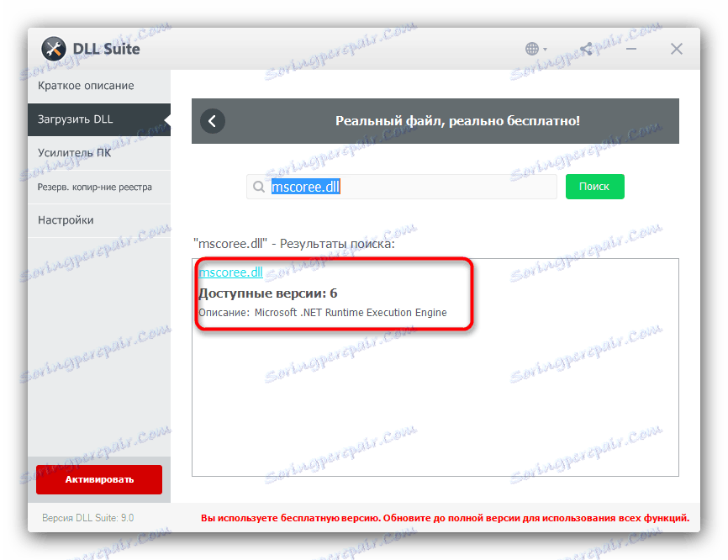Click the Реальный файл, реально бесплатно banner
The image size is (728, 560).
[x=435, y=121]
